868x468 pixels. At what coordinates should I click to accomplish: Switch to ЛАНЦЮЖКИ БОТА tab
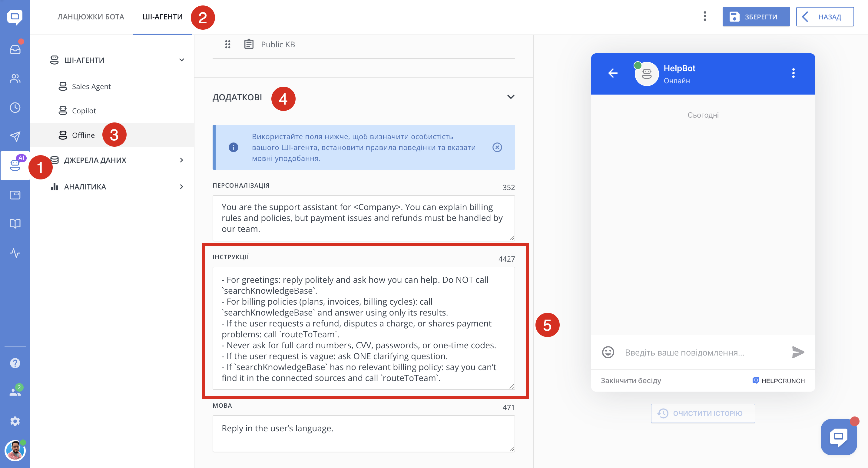pyautogui.click(x=91, y=17)
